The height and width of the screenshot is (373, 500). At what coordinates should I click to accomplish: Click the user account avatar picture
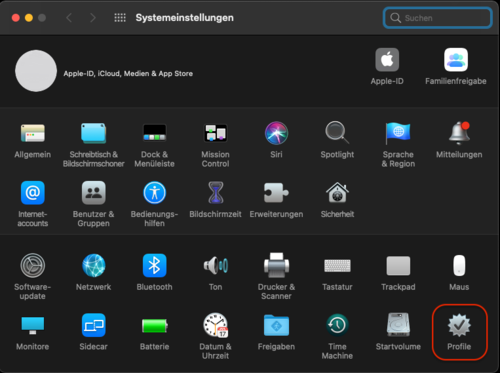[36, 71]
